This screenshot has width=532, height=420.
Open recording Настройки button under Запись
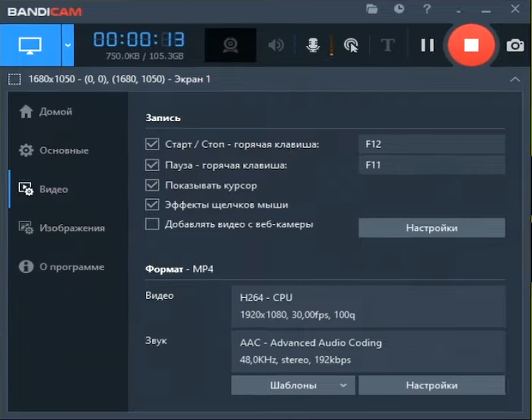pos(431,228)
